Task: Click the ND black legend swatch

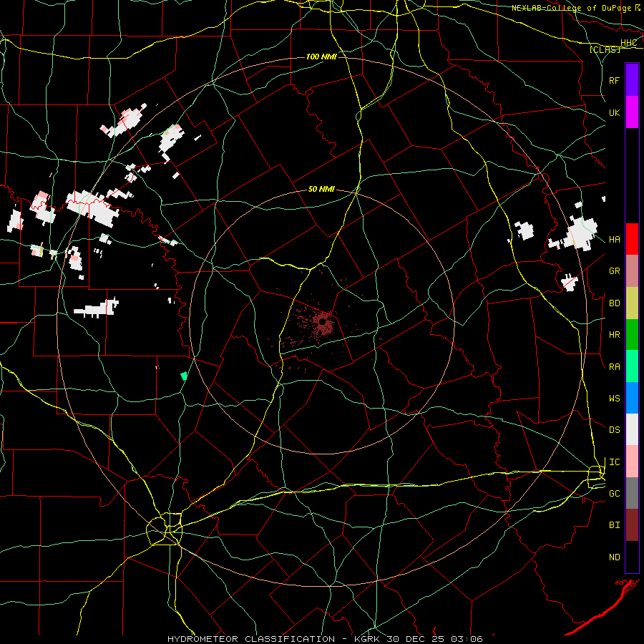Action: tap(632, 557)
